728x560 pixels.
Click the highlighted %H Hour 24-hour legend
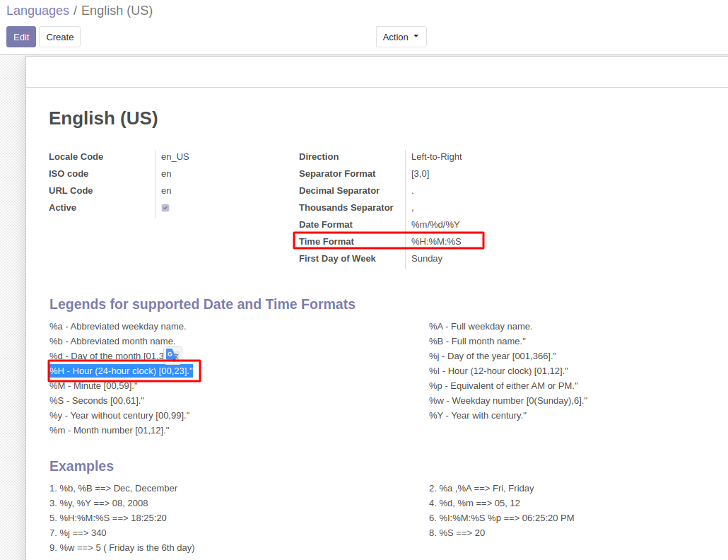pyautogui.click(x=121, y=371)
